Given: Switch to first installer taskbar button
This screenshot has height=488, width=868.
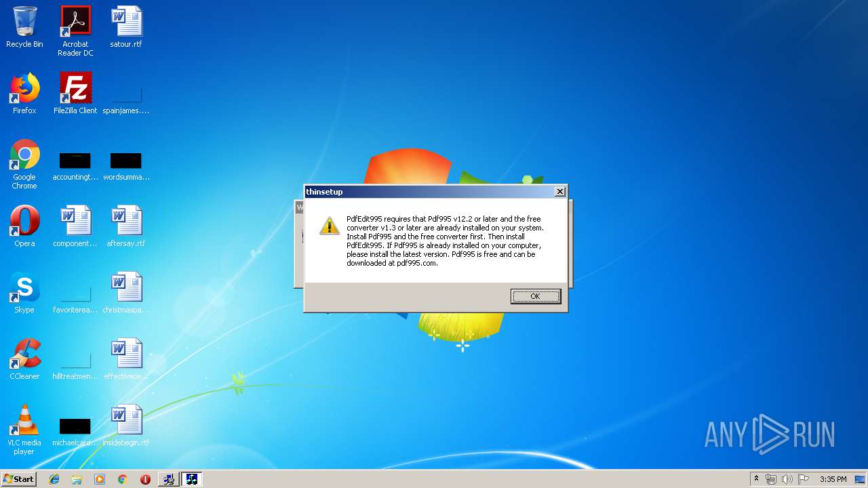Looking at the screenshot, I should [x=168, y=479].
